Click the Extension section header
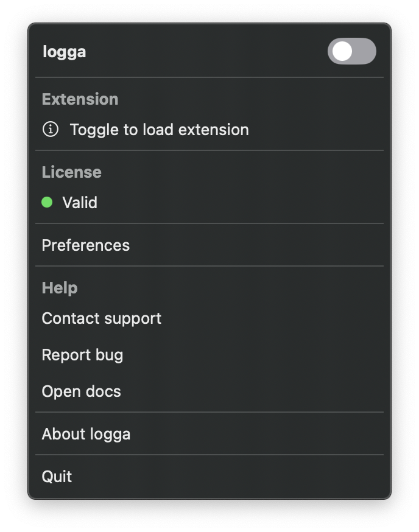419x532 pixels. 80,99
